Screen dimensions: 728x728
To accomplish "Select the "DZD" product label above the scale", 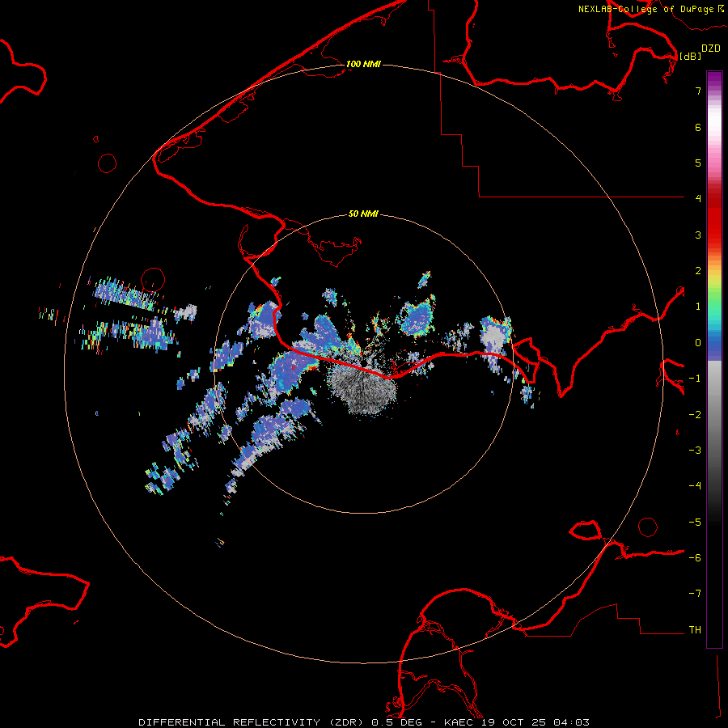I will click(711, 49).
